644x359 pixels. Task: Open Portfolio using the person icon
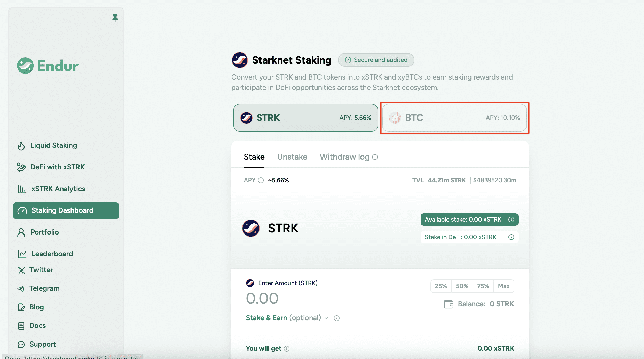tap(22, 232)
